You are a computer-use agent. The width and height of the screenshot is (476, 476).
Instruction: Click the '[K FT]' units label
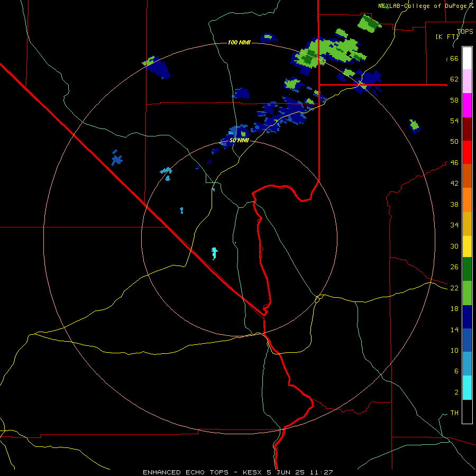coord(447,36)
